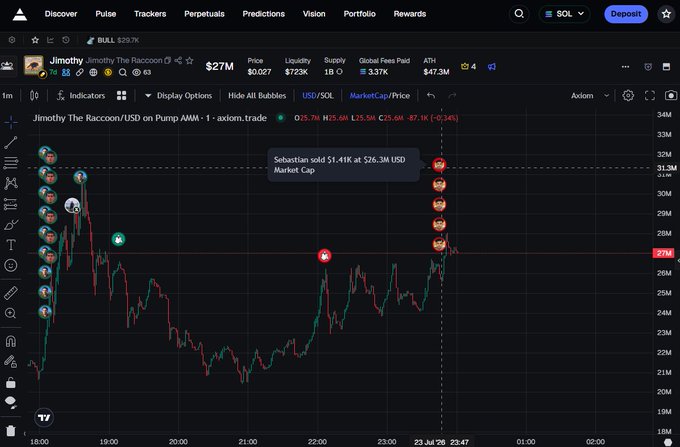This screenshot has height=447, width=680.
Task: Select the BULL $29.7K watchlist token
Action: point(113,40)
